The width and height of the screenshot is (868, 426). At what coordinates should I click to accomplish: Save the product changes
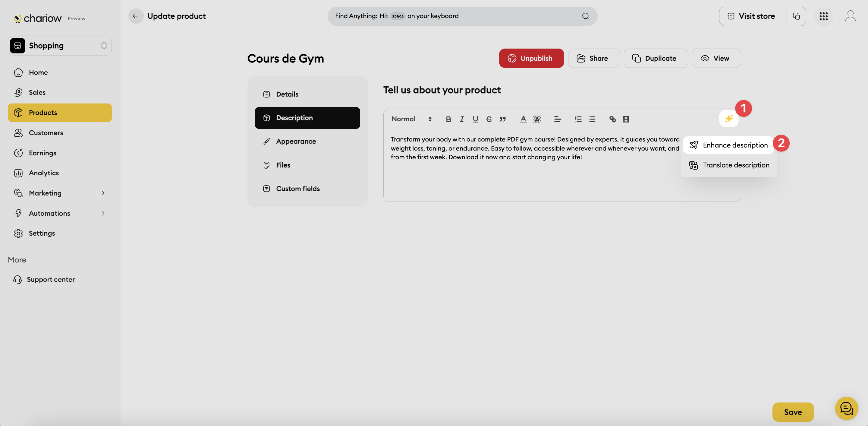point(793,412)
